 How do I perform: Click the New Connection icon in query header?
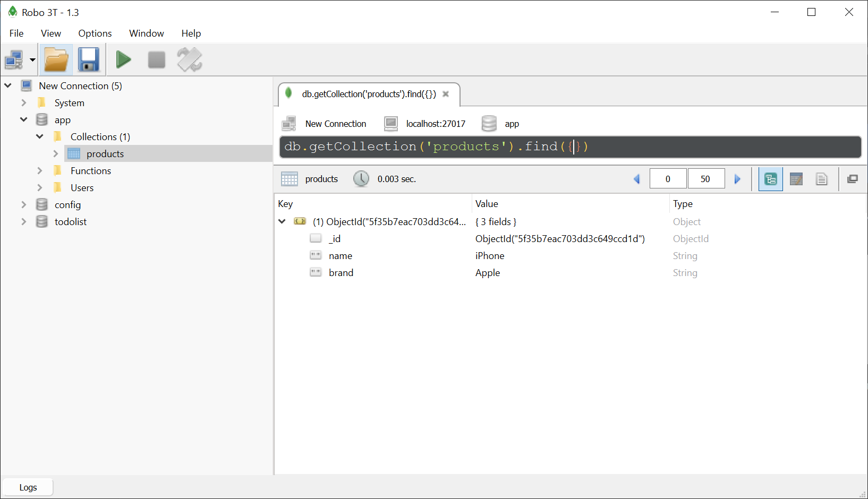pos(289,124)
